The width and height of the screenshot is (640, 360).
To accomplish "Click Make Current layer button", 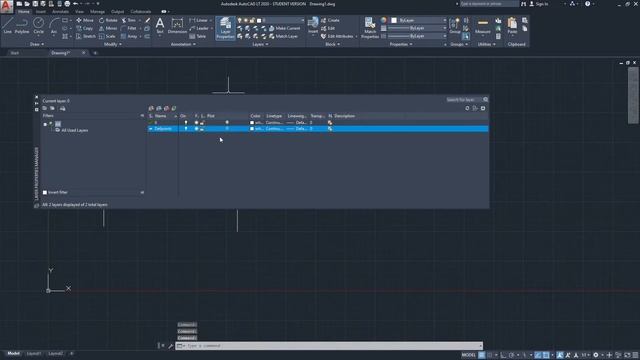I will click(x=285, y=28).
